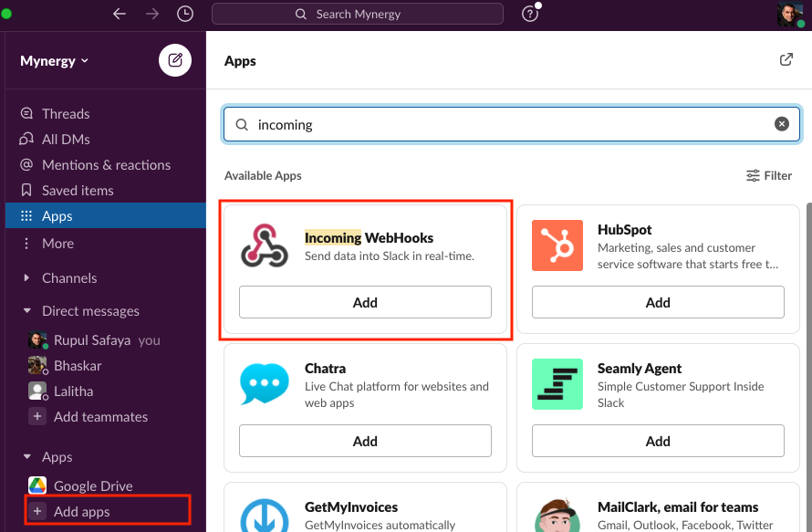Open the Filter options
Image resolution: width=812 pixels, height=532 pixels.
(768, 175)
